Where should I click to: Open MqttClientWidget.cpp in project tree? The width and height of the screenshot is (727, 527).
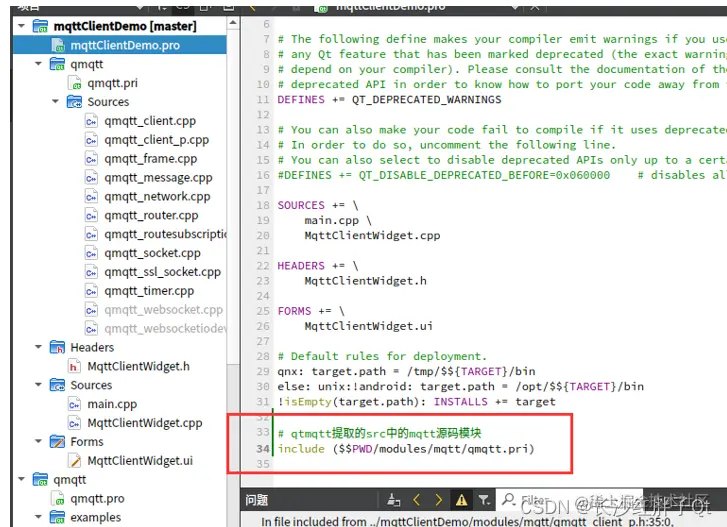pyautogui.click(x=145, y=423)
